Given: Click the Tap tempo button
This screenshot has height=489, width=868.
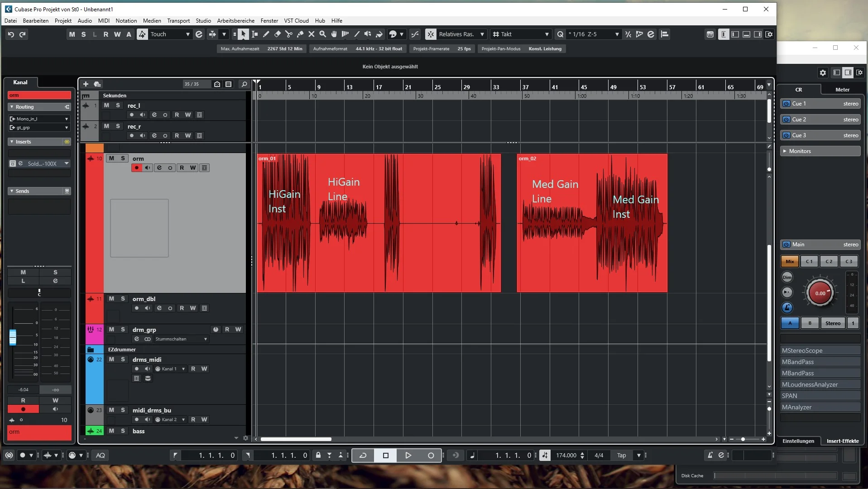Looking at the screenshot, I should pyautogui.click(x=621, y=455).
